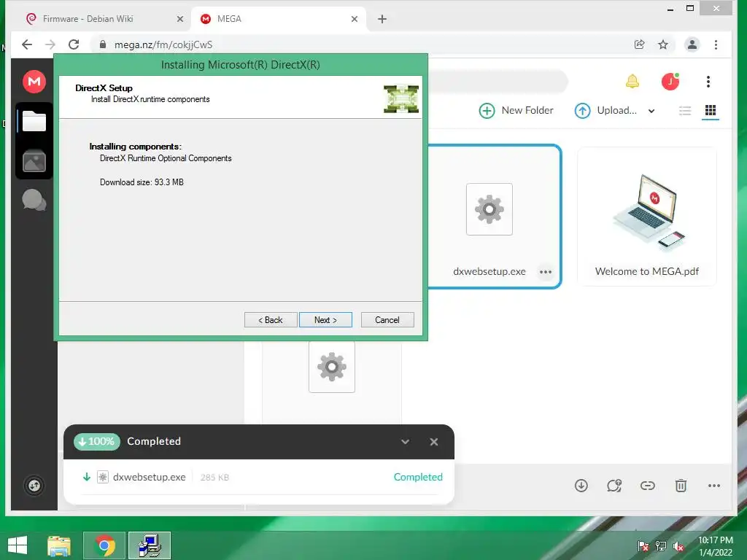Click the trash bin icon in bottom toolbar
The image size is (747, 560).
pos(681,486)
